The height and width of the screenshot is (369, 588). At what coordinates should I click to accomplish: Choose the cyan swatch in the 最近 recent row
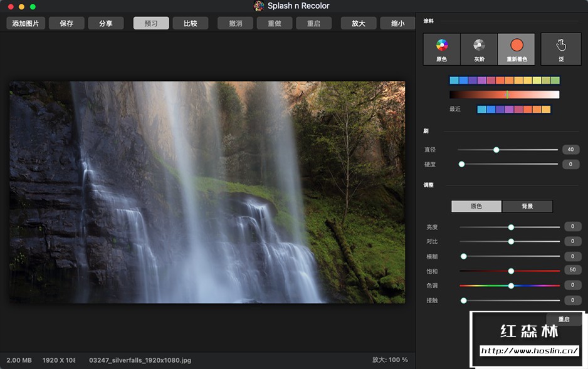pos(482,109)
